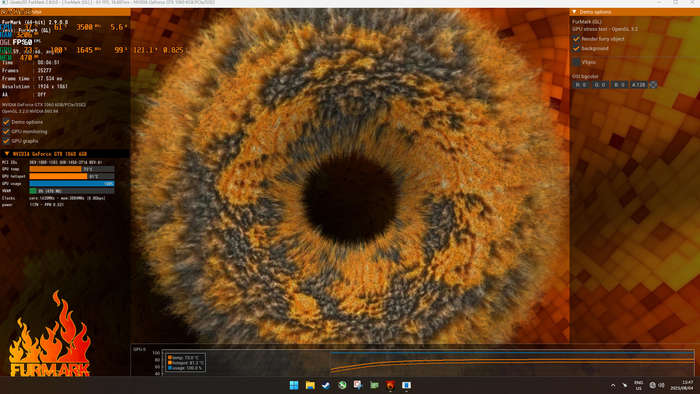
Task: Click the round green taskbar icon
Action: pyautogui.click(x=342, y=385)
